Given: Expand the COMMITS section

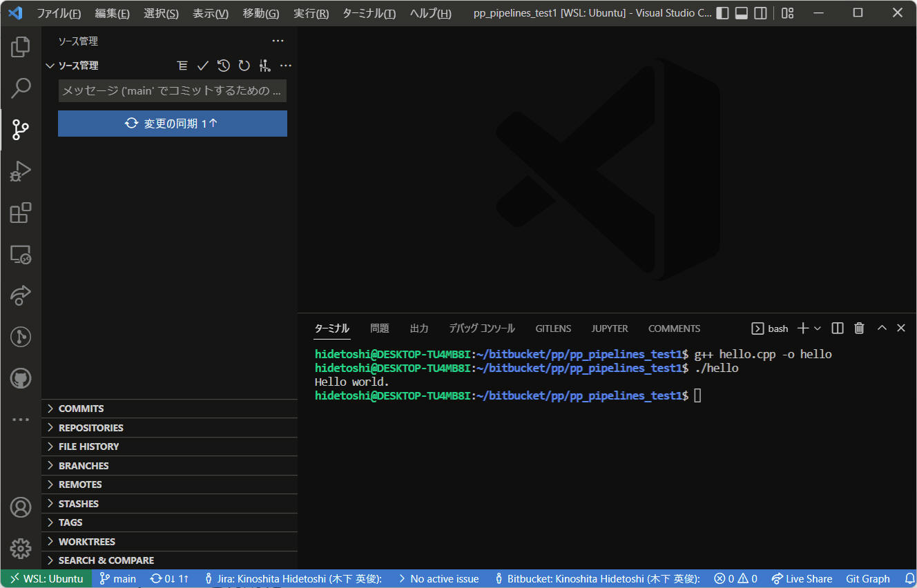Looking at the screenshot, I should click(81, 409).
